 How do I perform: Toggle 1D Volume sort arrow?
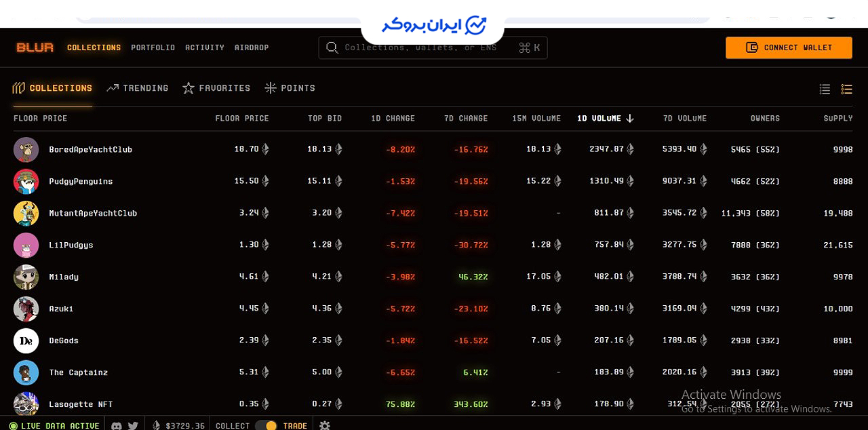630,118
